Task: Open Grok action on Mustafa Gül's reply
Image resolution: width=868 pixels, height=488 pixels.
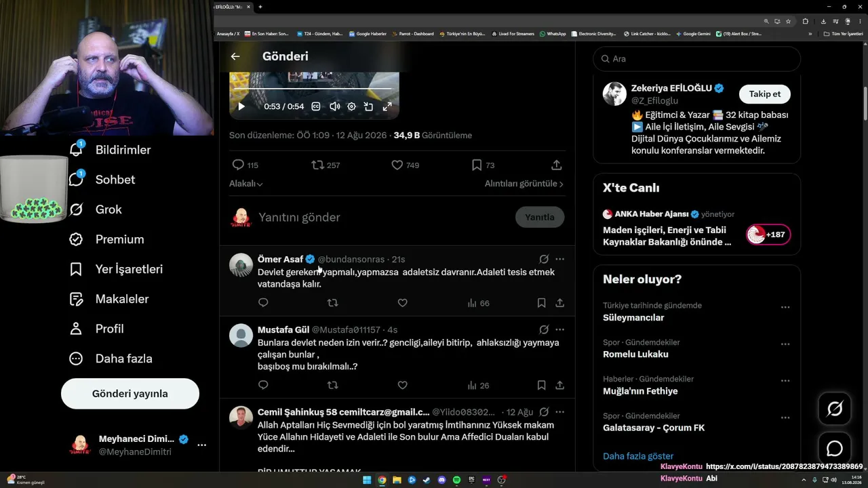Action: coord(544,329)
